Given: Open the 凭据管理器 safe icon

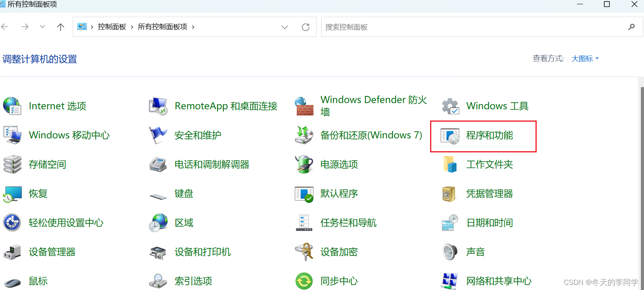Looking at the screenshot, I should 449,194.
